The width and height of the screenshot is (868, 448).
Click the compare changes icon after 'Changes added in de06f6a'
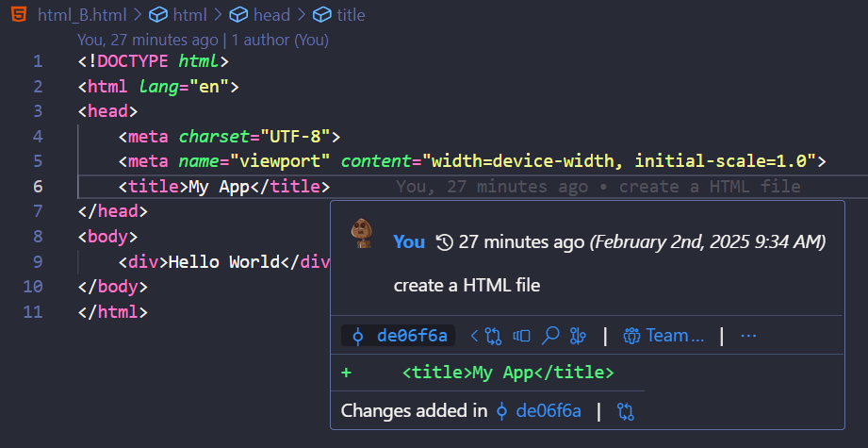[x=626, y=411]
